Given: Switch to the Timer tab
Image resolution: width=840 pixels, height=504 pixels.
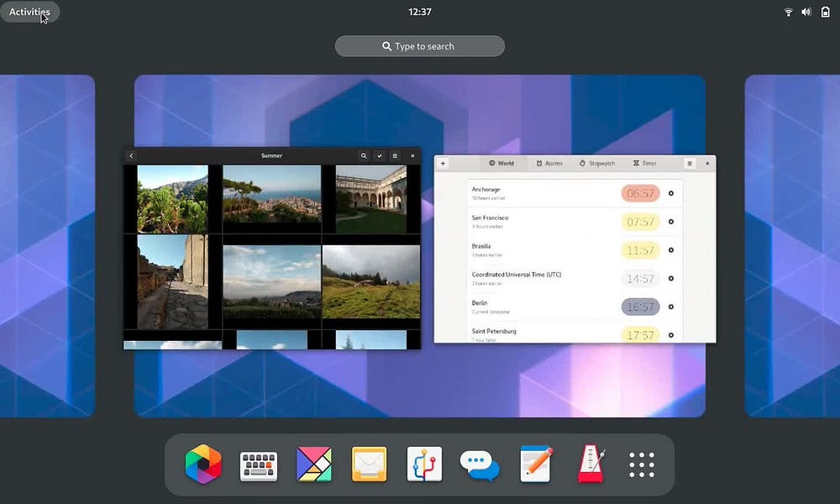Looking at the screenshot, I should point(645,163).
